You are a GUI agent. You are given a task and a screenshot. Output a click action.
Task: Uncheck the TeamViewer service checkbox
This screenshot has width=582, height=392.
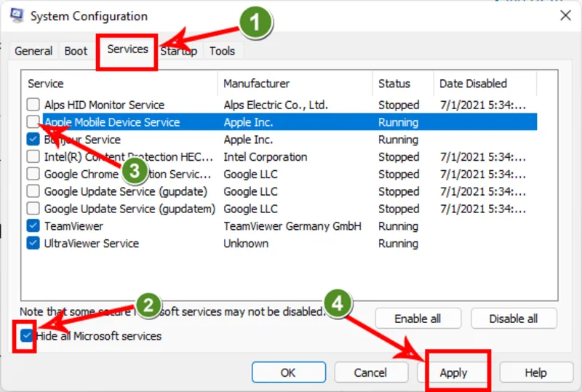(x=33, y=226)
